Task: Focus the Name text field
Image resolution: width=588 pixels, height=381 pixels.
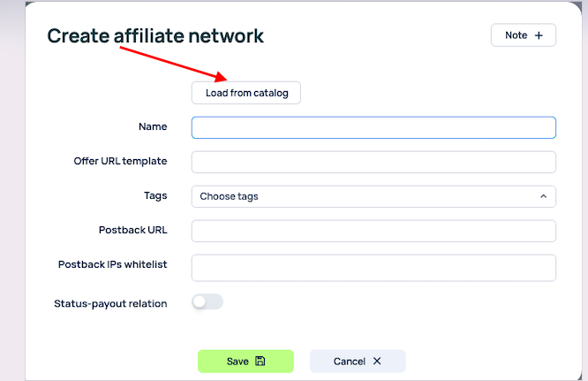Action: pos(373,127)
